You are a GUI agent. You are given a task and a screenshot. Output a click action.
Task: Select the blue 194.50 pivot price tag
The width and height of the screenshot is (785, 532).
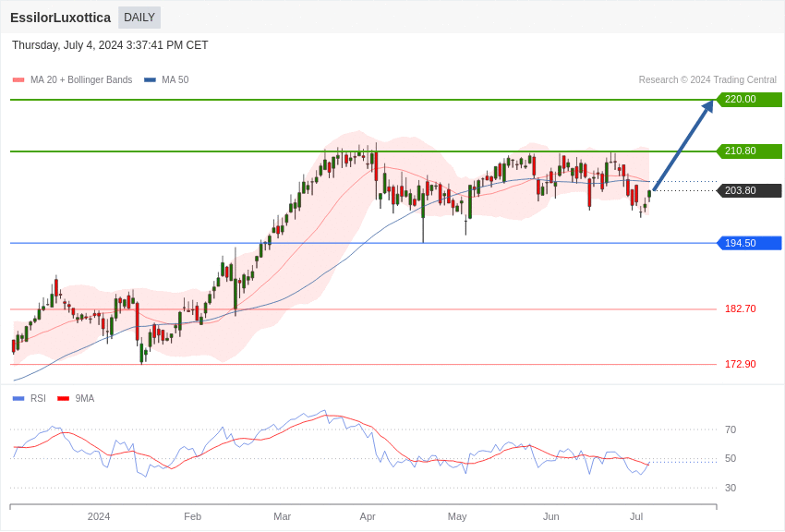[x=749, y=244]
